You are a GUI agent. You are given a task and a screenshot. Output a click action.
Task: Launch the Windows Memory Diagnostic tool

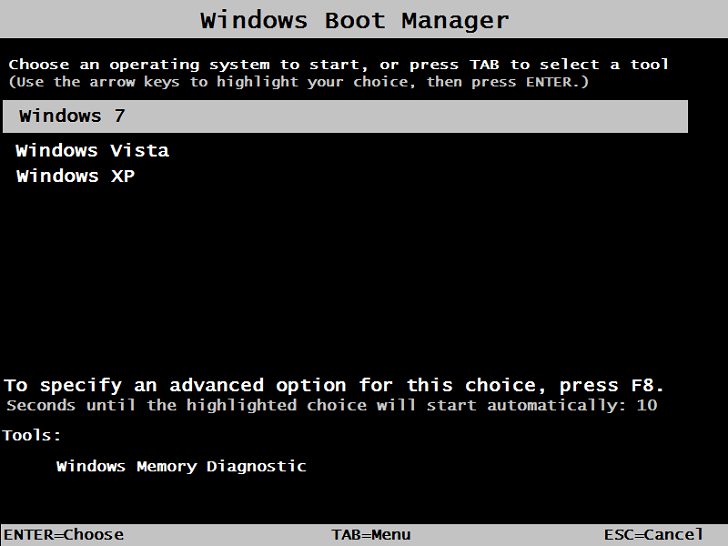click(182, 466)
